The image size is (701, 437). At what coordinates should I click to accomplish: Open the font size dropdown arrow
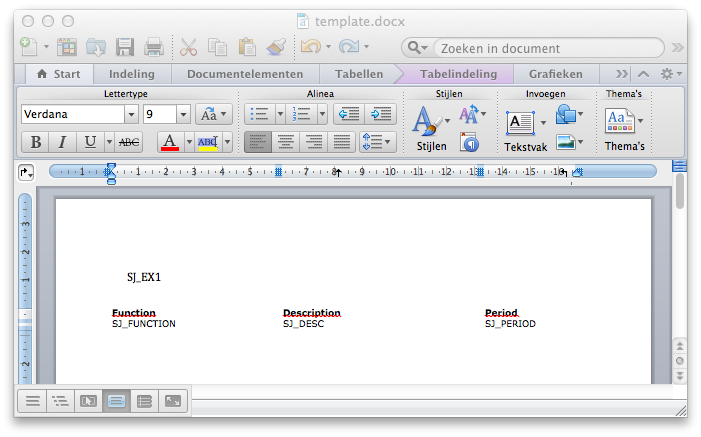tap(183, 115)
